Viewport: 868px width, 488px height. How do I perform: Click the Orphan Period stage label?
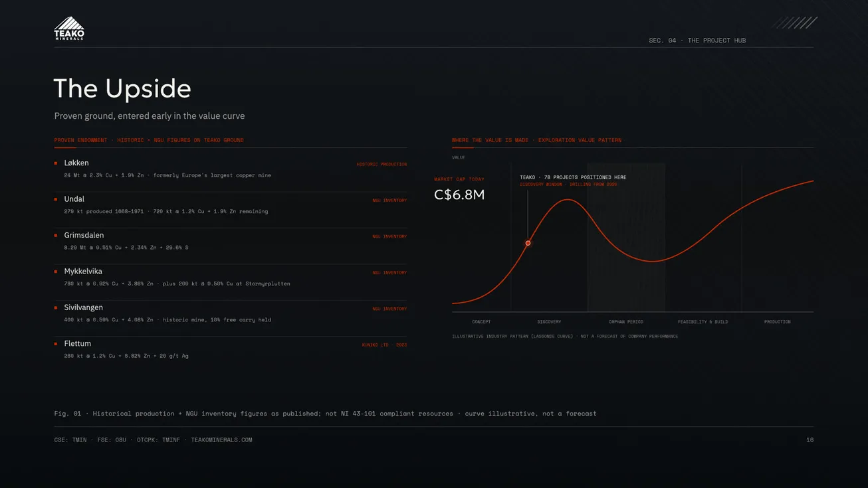[626, 322]
